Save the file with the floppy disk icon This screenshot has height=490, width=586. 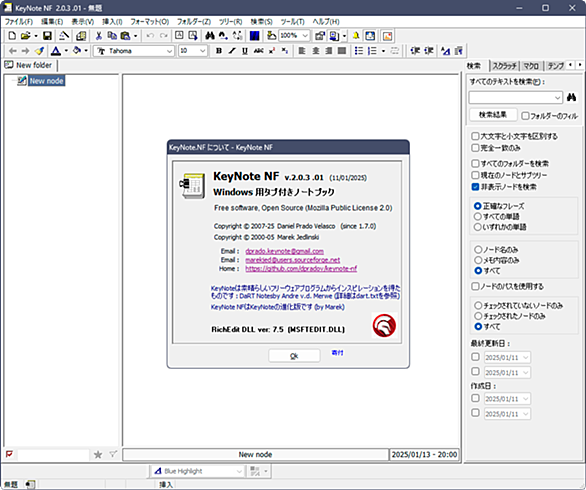[x=47, y=36]
